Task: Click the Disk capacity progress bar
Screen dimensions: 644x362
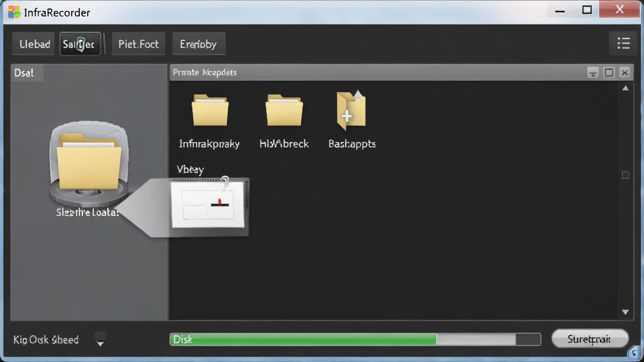Action: (355, 339)
